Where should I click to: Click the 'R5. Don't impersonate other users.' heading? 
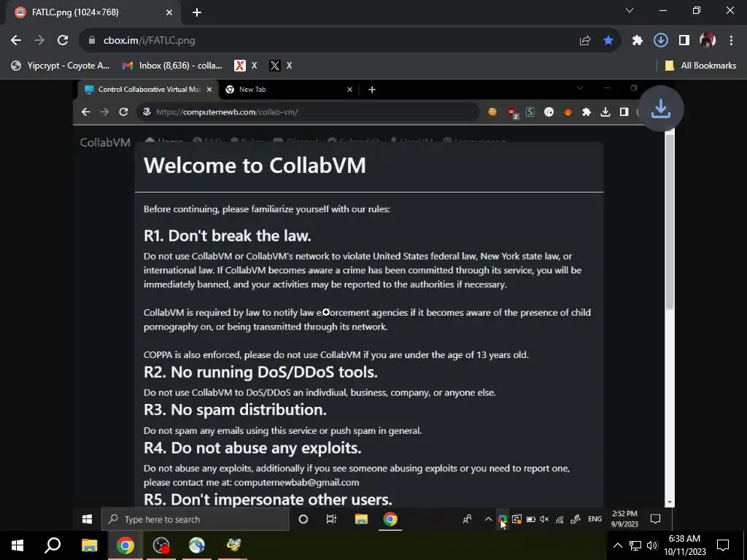click(268, 499)
